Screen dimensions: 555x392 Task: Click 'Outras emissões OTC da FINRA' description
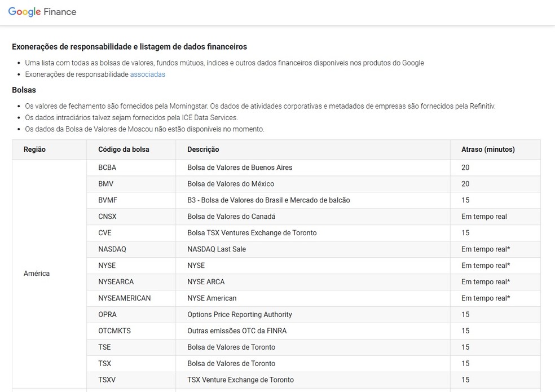click(237, 331)
